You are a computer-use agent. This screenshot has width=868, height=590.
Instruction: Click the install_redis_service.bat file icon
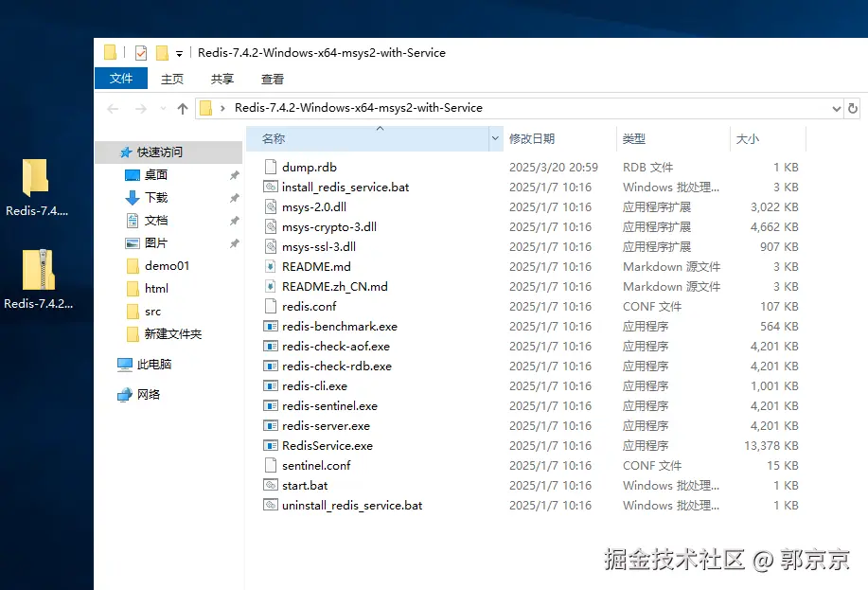tap(270, 187)
